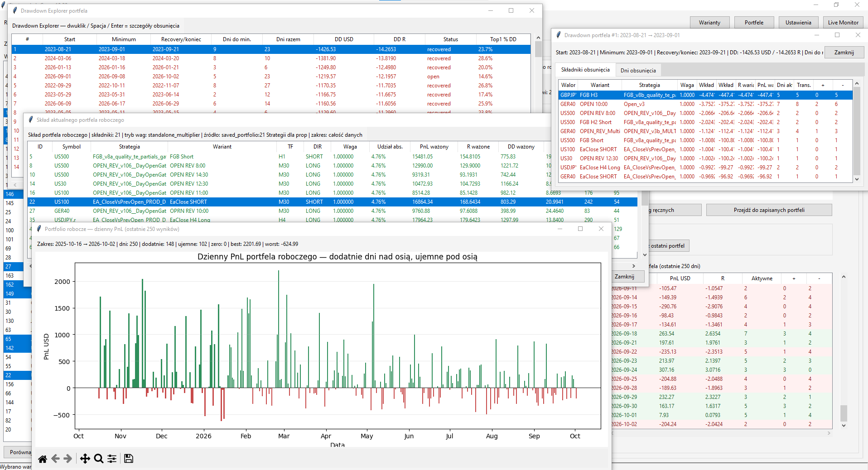
Task: Select composition row EaClose SHORT US100
Action: pyautogui.click(x=332, y=202)
